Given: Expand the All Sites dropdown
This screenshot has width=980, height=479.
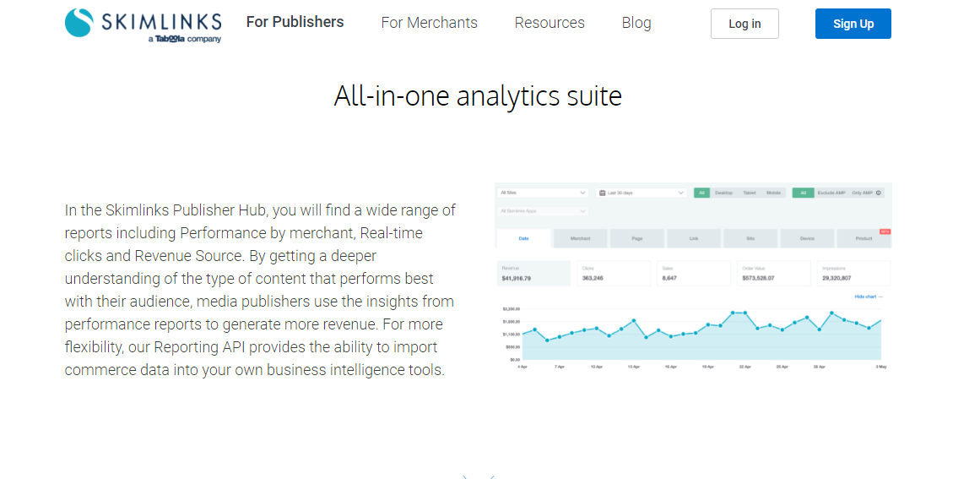Looking at the screenshot, I should pyautogui.click(x=542, y=193).
